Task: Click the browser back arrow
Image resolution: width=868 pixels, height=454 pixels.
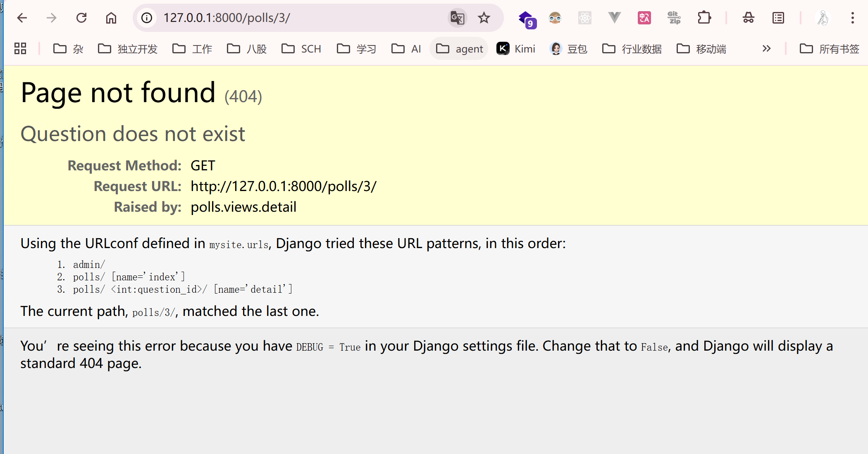Action: [22, 18]
